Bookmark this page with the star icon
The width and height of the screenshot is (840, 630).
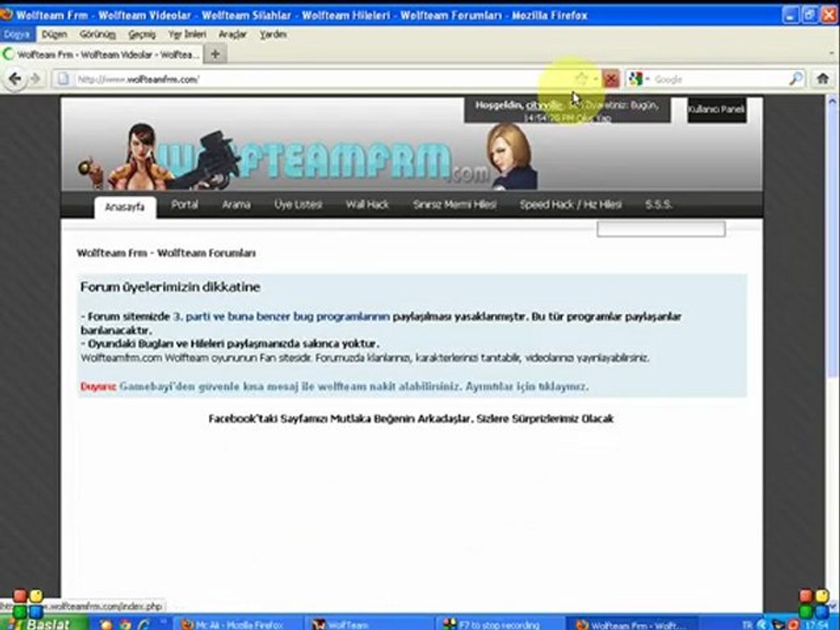point(582,80)
